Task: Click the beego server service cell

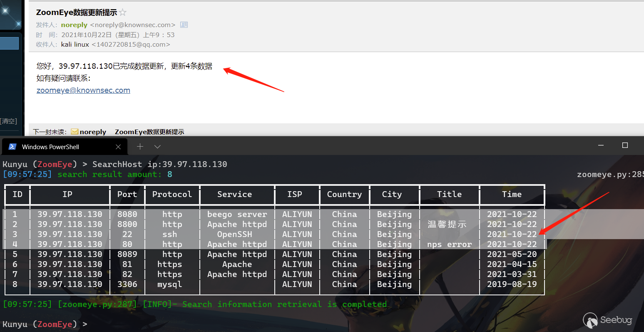Action: point(237,214)
